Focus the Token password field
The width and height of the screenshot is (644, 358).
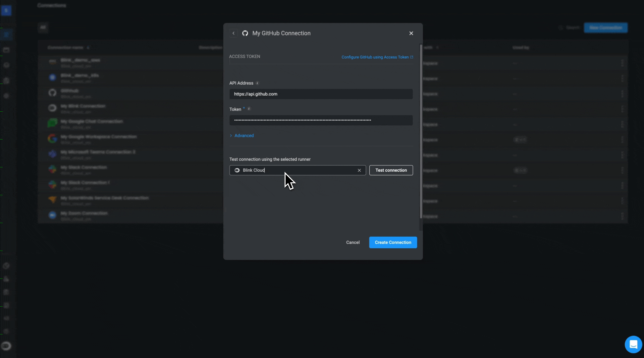[321, 120]
